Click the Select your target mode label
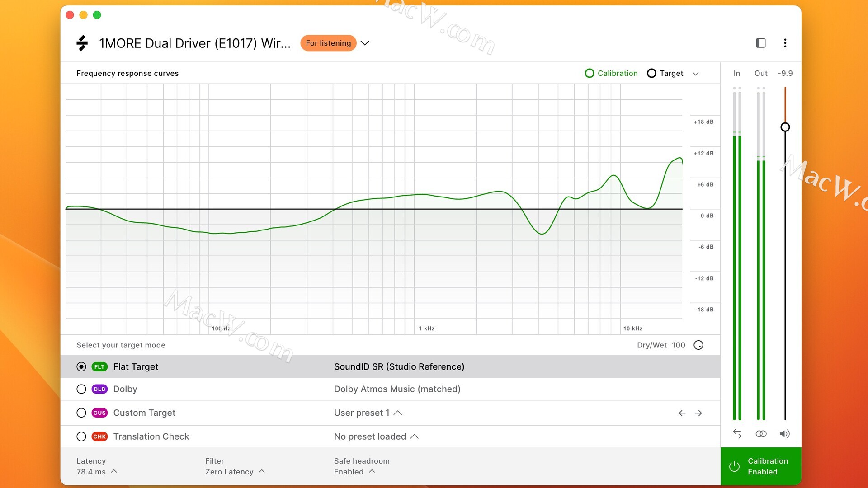868x488 pixels. coord(121,345)
